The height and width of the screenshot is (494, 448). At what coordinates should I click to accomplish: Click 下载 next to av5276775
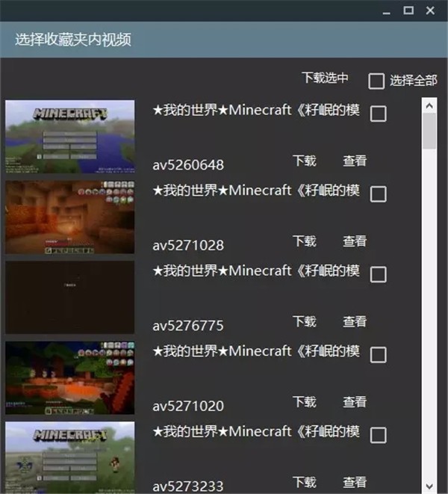pyautogui.click(x=305, y=321)
